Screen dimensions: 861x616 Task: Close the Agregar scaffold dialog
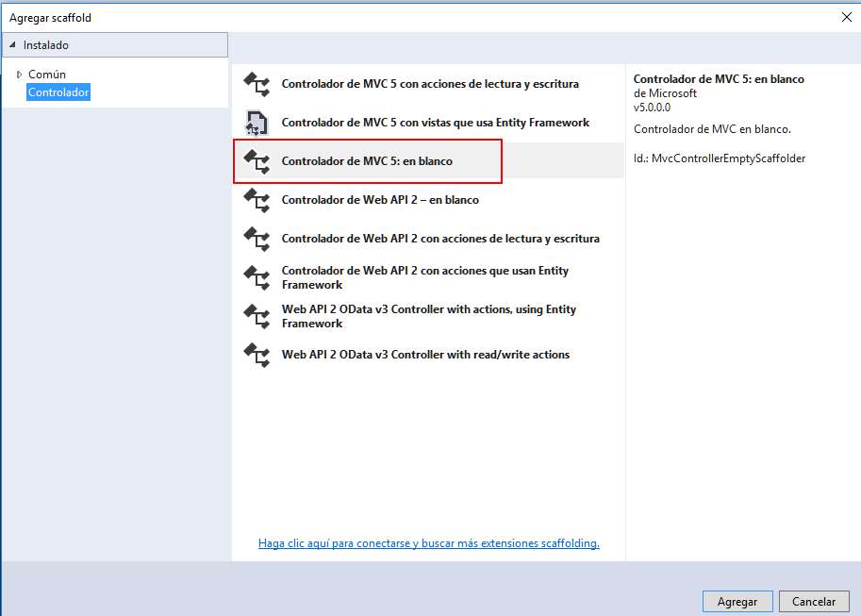click(846, 17)
